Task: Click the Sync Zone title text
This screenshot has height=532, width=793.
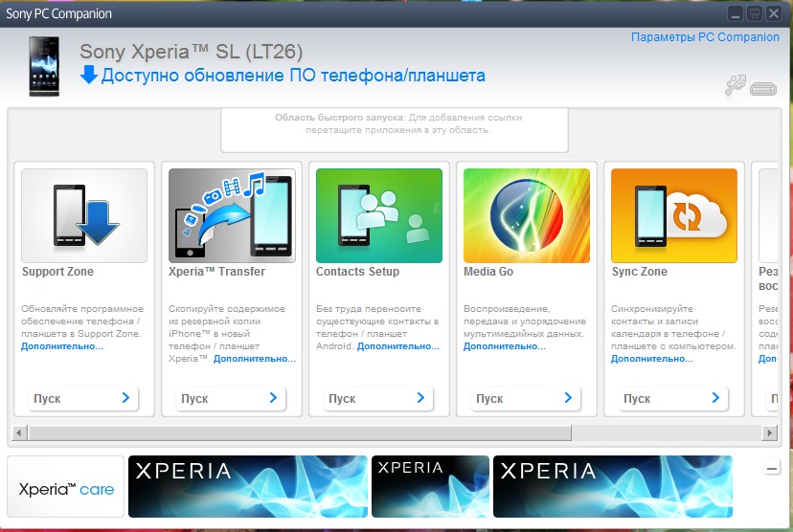Action: [639, 272]
